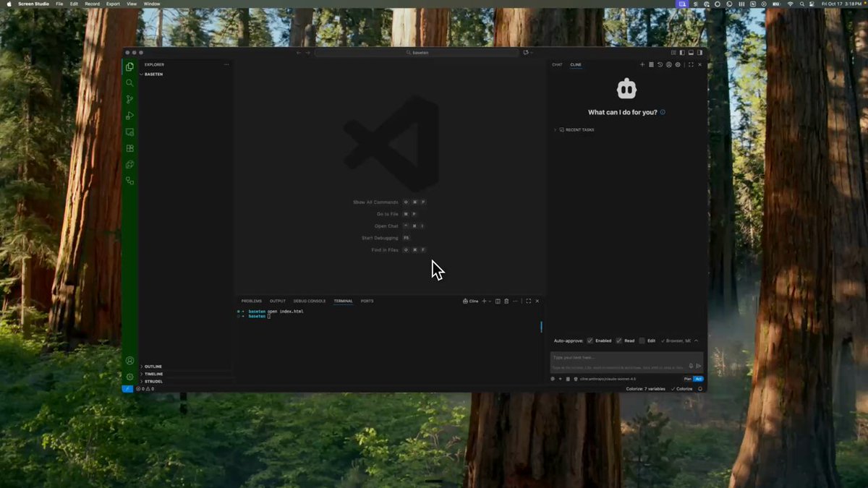
Task: Toggle bottom panel layout icon in title bar
Action: (x=691, y=52)
